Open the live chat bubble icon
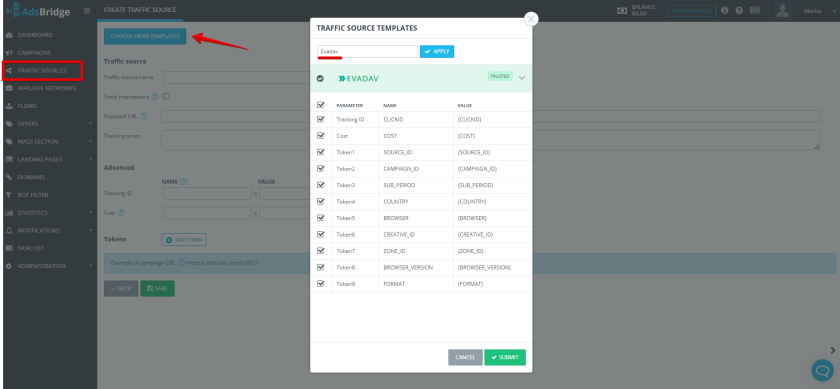This screenshot has height=389, width=840. point(821,370)
